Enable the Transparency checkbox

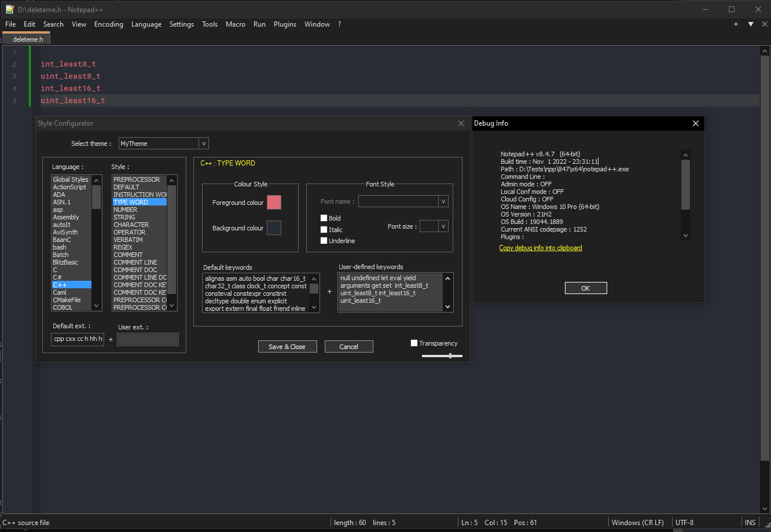(414, 343)
